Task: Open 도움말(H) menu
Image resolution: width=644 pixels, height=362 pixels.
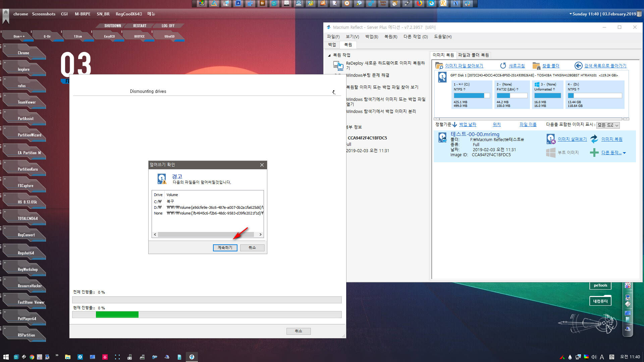Action: pos(443,37)
